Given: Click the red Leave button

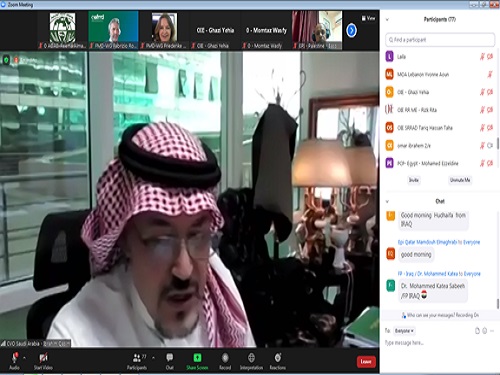Looking at the screenshot, I should tap(366, 362).
